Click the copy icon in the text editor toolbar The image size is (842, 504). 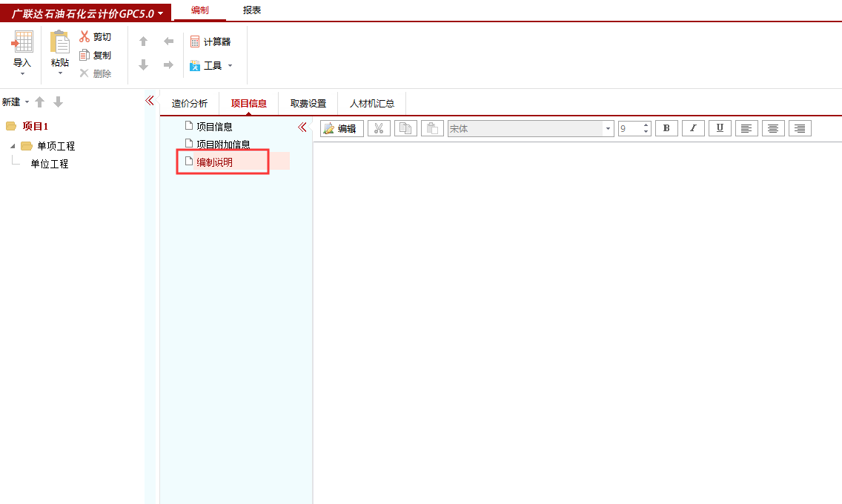point(405,127)
